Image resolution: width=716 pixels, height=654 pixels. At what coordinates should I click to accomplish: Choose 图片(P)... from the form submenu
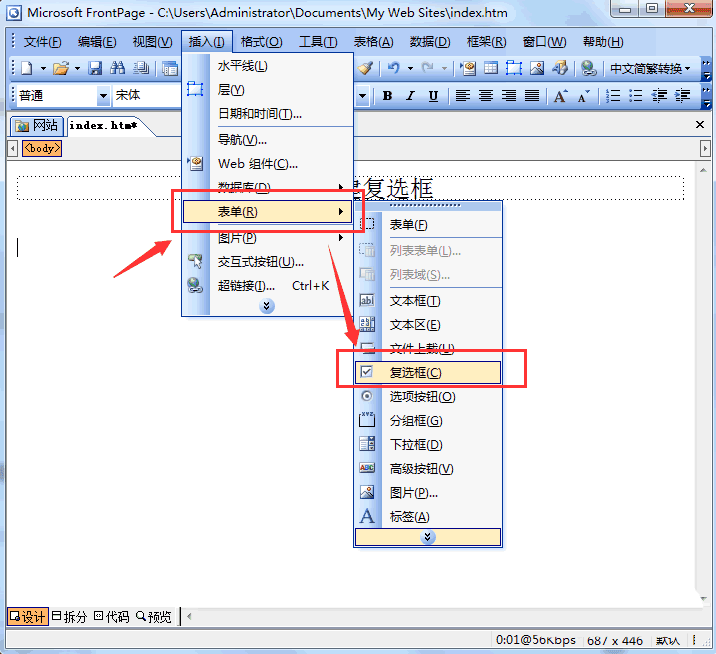click(x=428, y=492)
